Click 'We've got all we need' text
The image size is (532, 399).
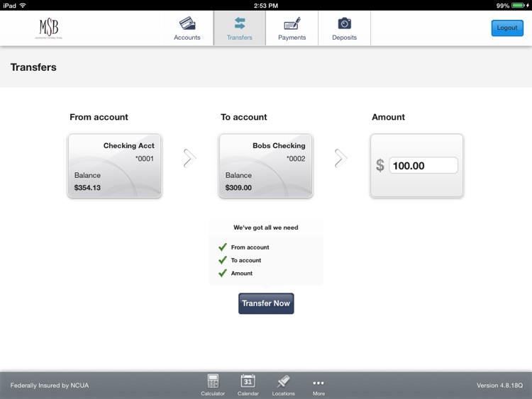[x=266, y=227]
